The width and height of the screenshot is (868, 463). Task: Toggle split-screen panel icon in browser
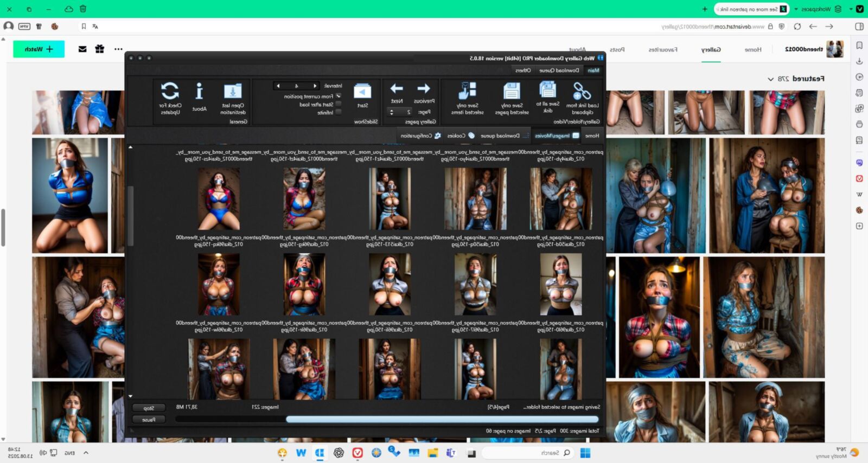pyautogui.click(x=859, y=26)
